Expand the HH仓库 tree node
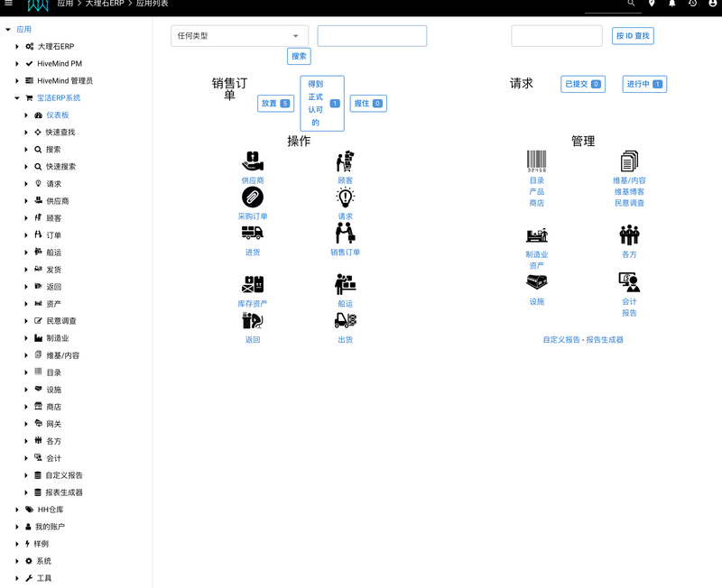This screenshot has height=588, width=722. [x=17, y=510]
